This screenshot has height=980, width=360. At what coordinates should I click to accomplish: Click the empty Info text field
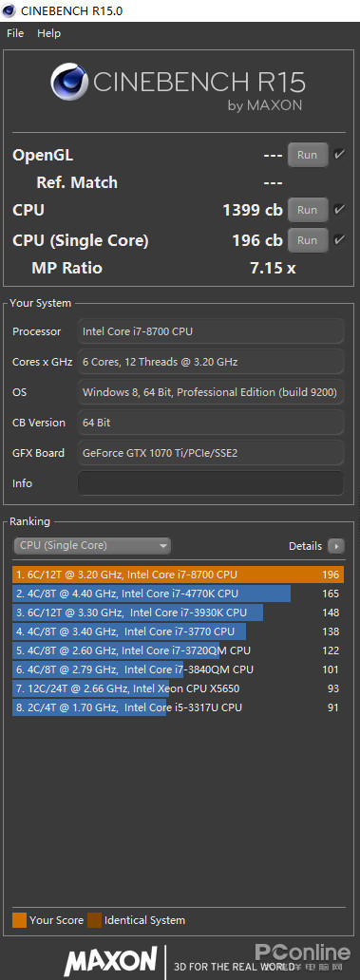[x=211, y=483]
